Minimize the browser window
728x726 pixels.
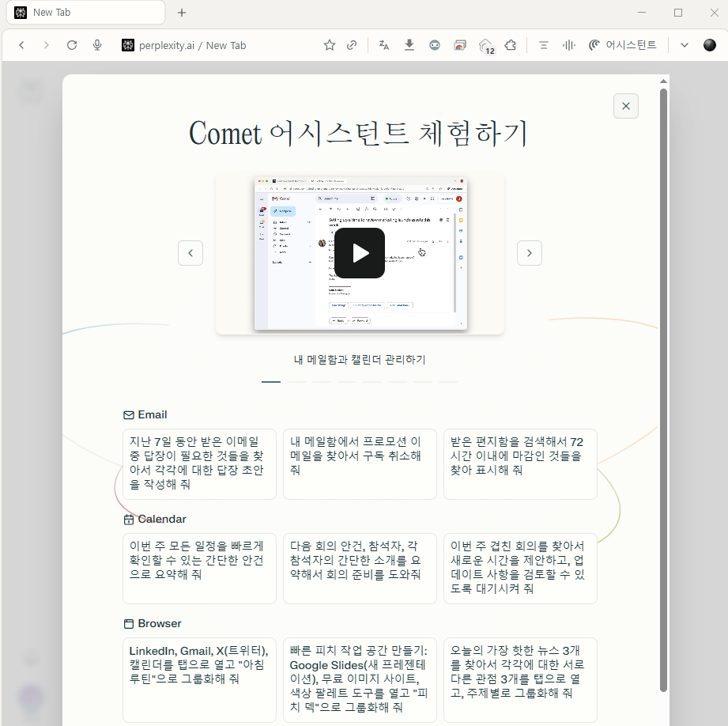point(642,13)
